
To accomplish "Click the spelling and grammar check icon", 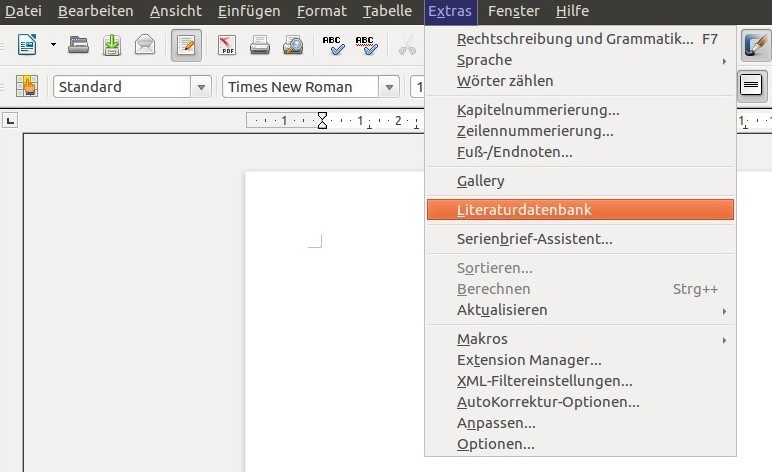I will (333, 45).
